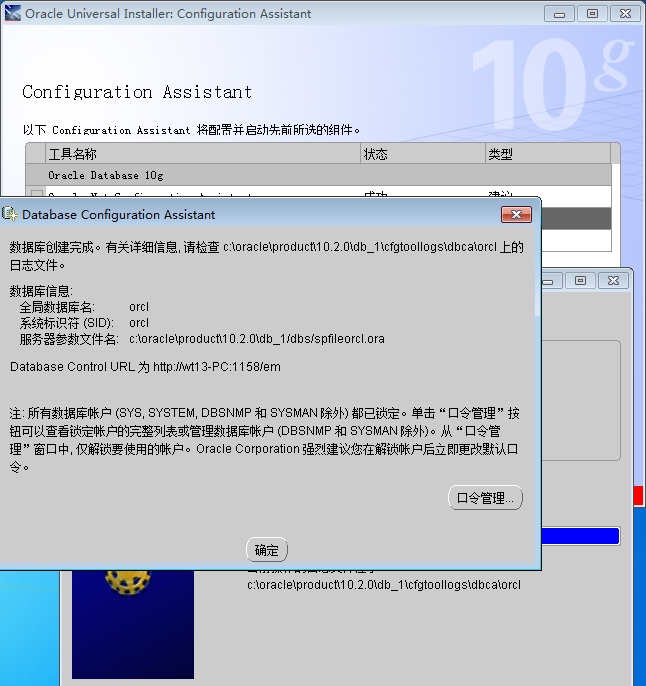Click the spfileorcl.ora server parameter file path
The image size is (646, 686).
tap(257, 339)
